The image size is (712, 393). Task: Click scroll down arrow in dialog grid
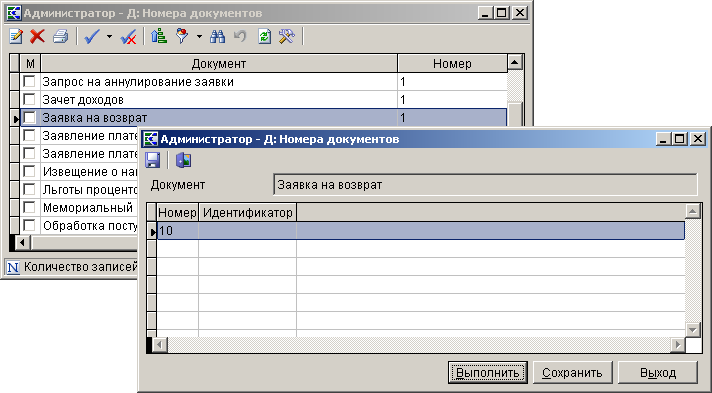pos(692,329)
